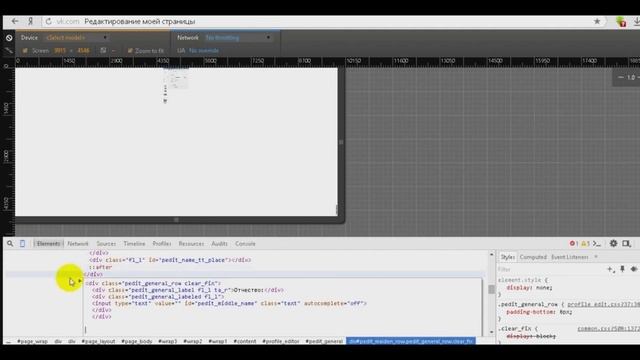Screen dimensions: 640x360
Task: Reload the page with refresh icon
Action: [x=48, y=22]
